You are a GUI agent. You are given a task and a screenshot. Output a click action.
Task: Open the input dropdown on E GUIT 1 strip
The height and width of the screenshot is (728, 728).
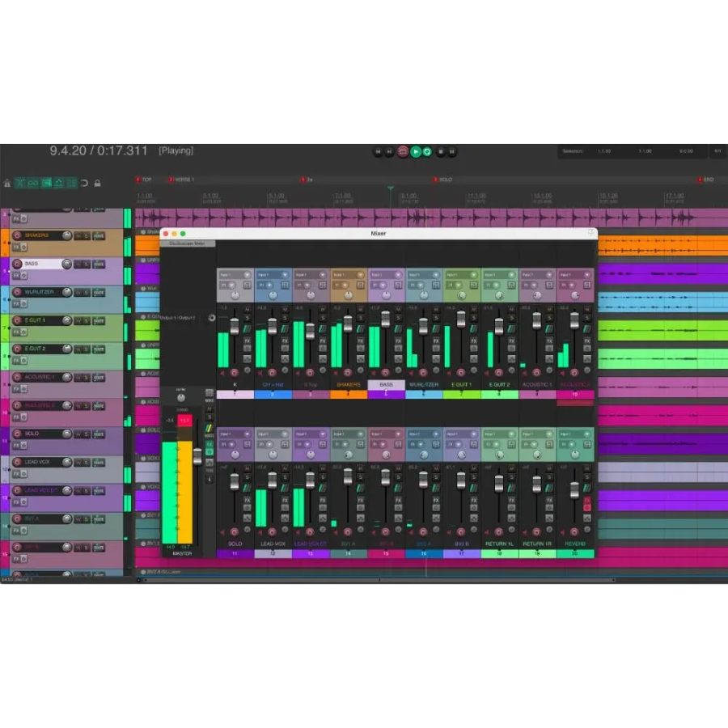click(x=462, y=275)
